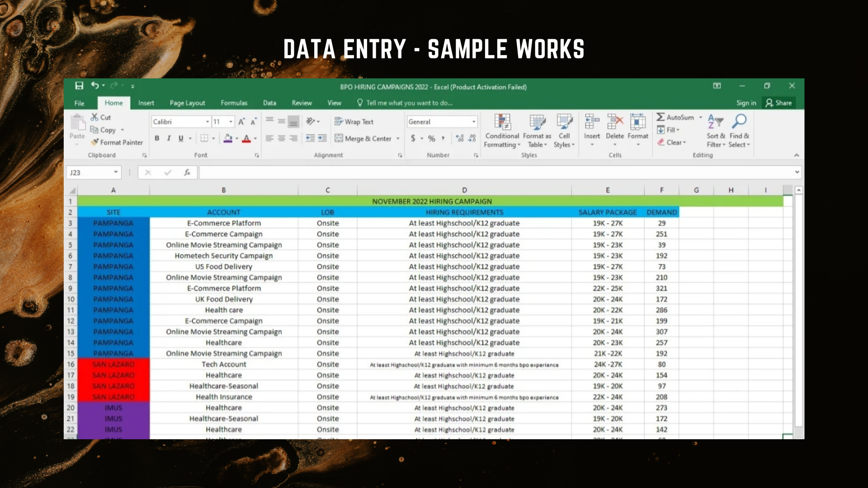
Task: Click the Cut scissors icon
Action: (94, 117)
